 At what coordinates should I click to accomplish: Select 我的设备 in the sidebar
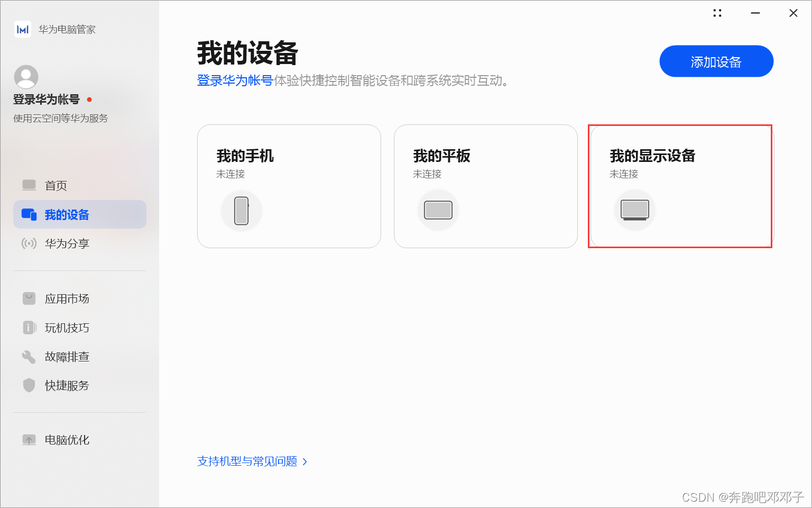tap(80, 214)
